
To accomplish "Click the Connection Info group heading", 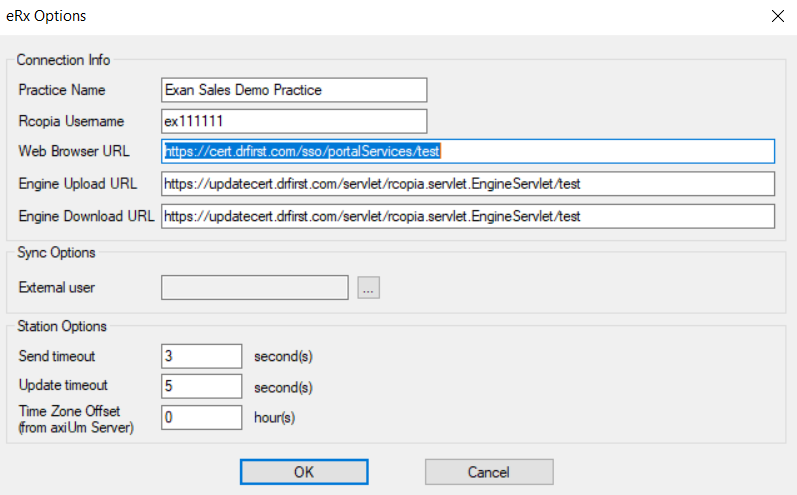I will (64, 60).
